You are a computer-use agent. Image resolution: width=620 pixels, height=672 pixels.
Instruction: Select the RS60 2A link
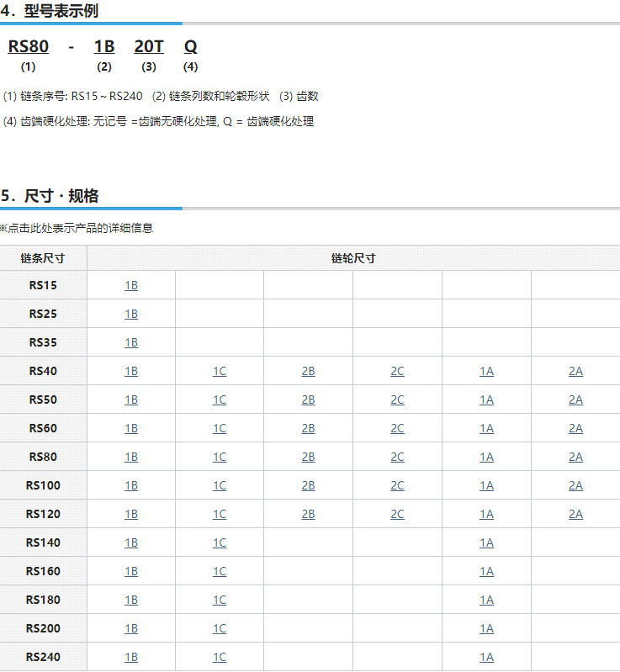point(575,428)
